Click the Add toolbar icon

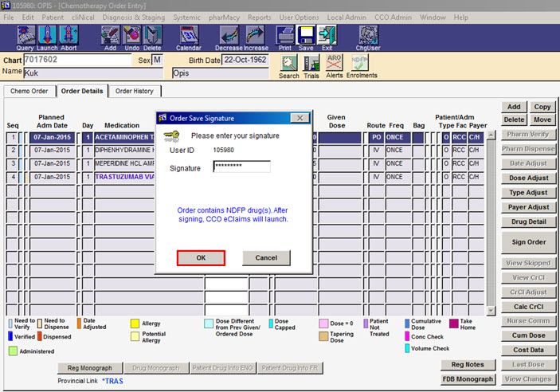(110, 35)
